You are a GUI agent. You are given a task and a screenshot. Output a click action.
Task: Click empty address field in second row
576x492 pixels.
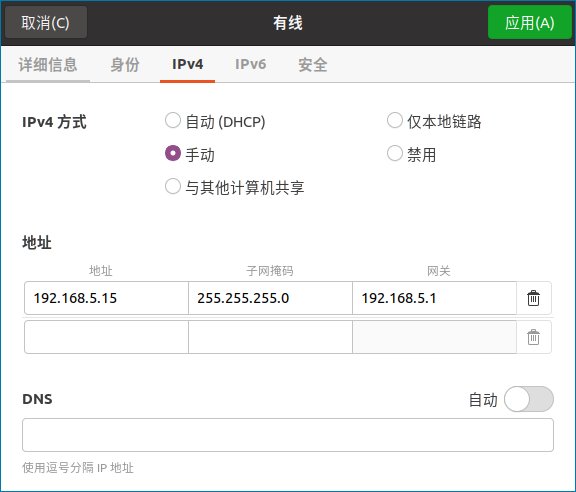107,337
